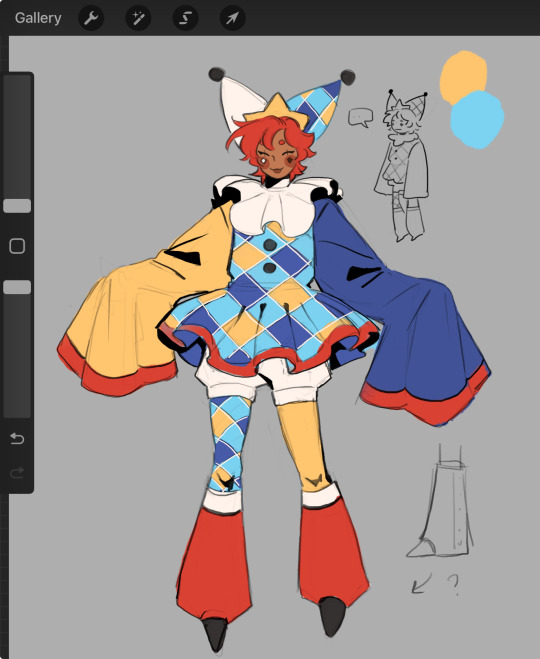The image size is (540, 659).
Task: Click the brush opacity slider handle
Action: pyautogui.click(x=17, y=287)
